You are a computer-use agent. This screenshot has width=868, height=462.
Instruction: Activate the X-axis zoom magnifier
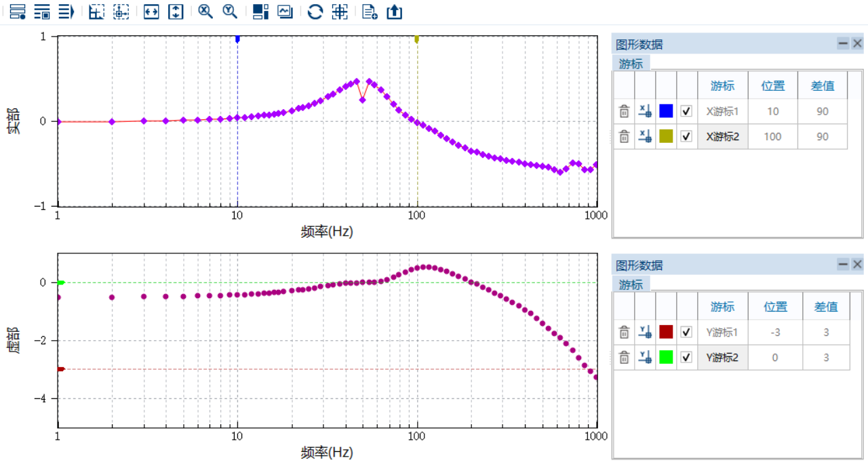(205, 12)
